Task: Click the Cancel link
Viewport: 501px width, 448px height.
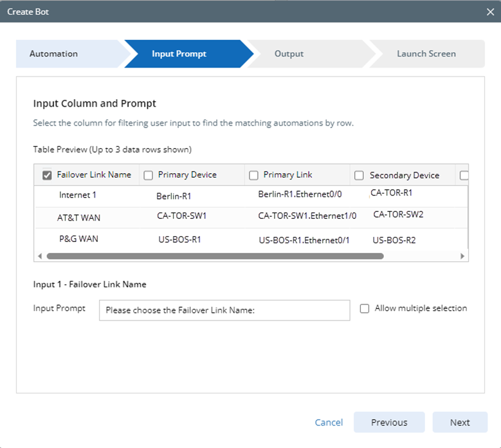Action: [x=329, y=422]
